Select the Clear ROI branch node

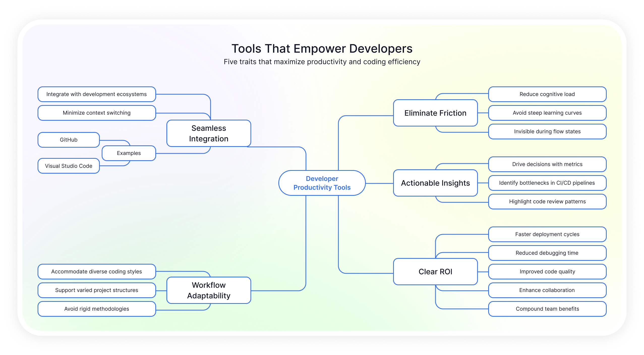(x=435, y=272)
